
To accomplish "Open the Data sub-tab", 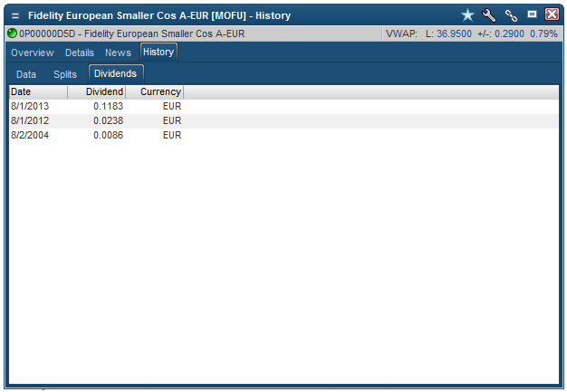I will pyautogui.click(x=26, y=74).
